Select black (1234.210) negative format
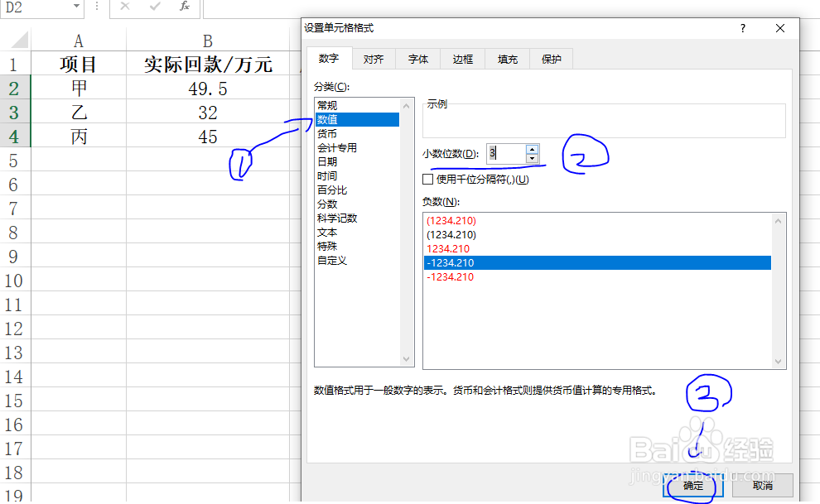Screen dimensions: 820x504 597,235
